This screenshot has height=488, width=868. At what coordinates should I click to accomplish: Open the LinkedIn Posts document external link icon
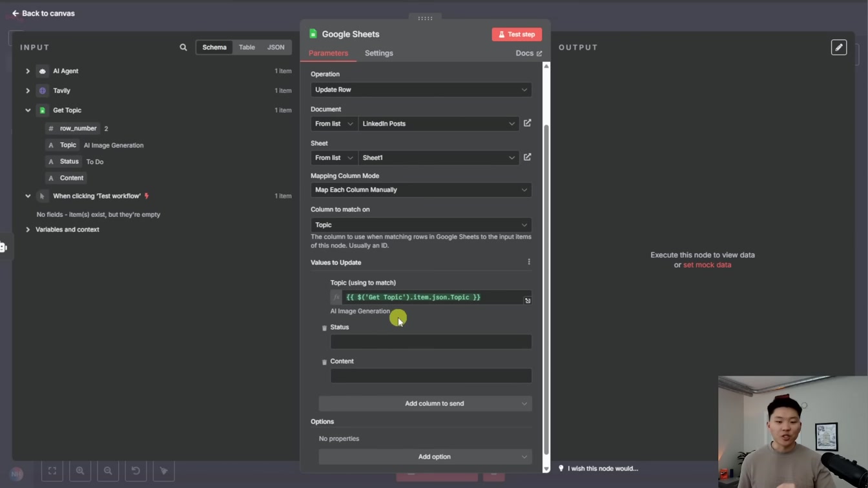pos(528,123)
